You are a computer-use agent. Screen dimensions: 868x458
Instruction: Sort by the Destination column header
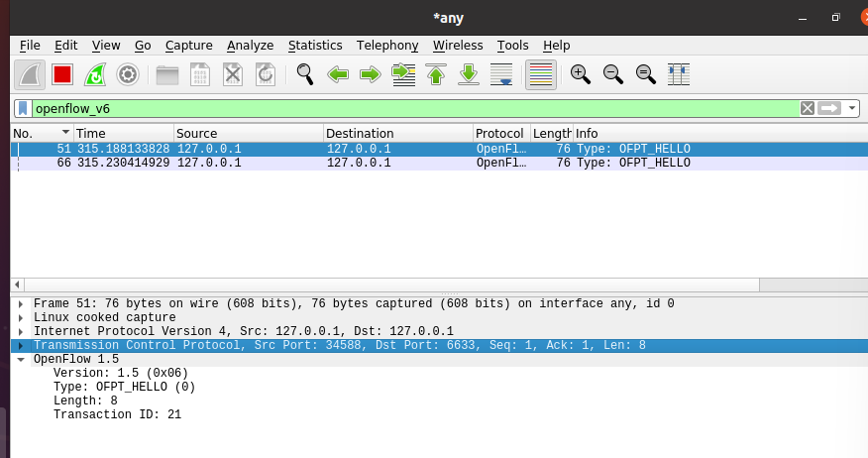coord(398,134)
